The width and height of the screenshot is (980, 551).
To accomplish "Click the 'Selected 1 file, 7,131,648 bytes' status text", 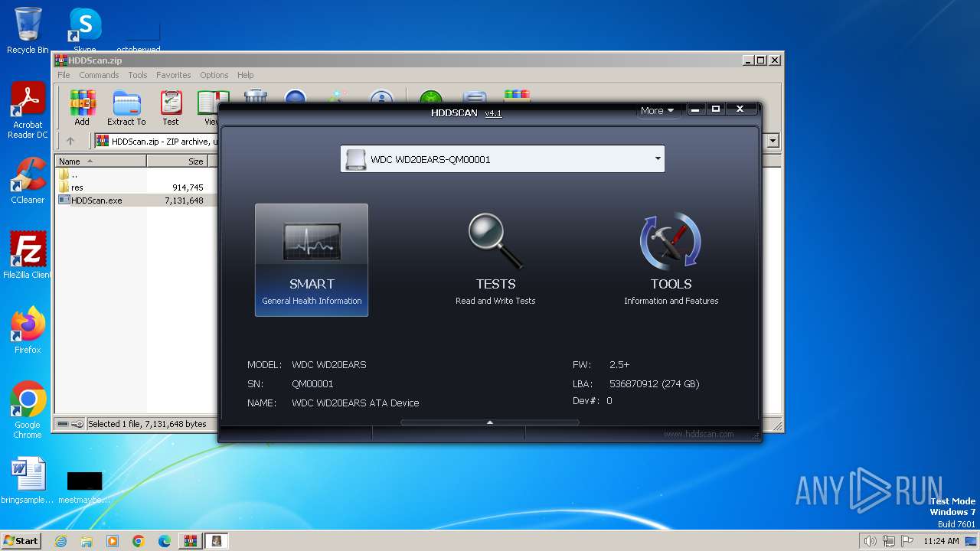I will [147, 424].
